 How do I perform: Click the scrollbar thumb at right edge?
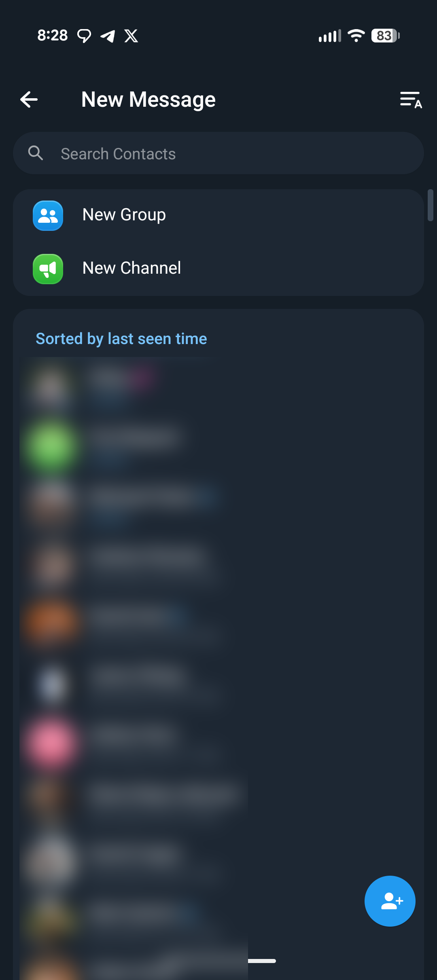click(431, 205)
